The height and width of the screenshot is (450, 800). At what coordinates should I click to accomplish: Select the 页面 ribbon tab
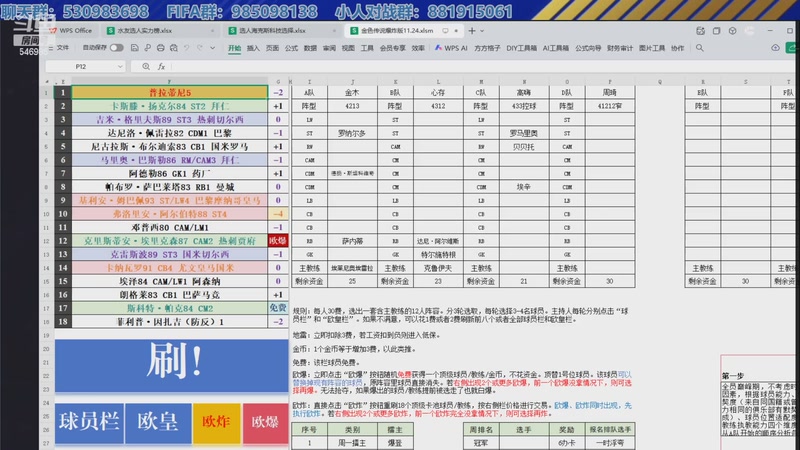tap(272, 48)
